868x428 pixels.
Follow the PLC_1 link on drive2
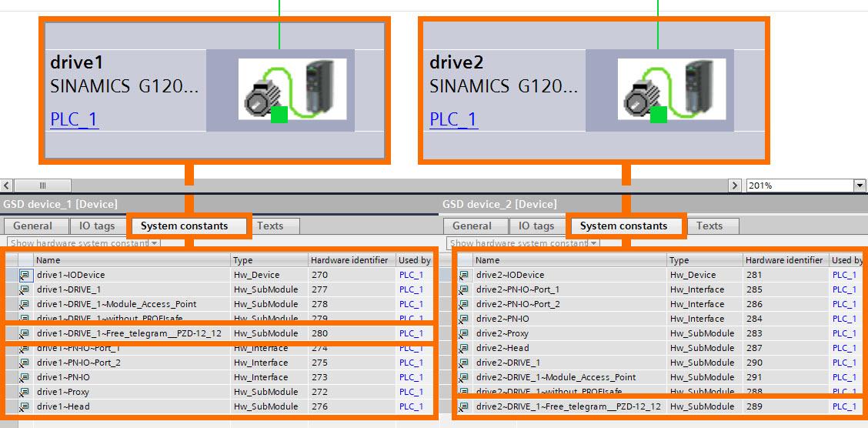pyautogui.click(x=454, y=119)
